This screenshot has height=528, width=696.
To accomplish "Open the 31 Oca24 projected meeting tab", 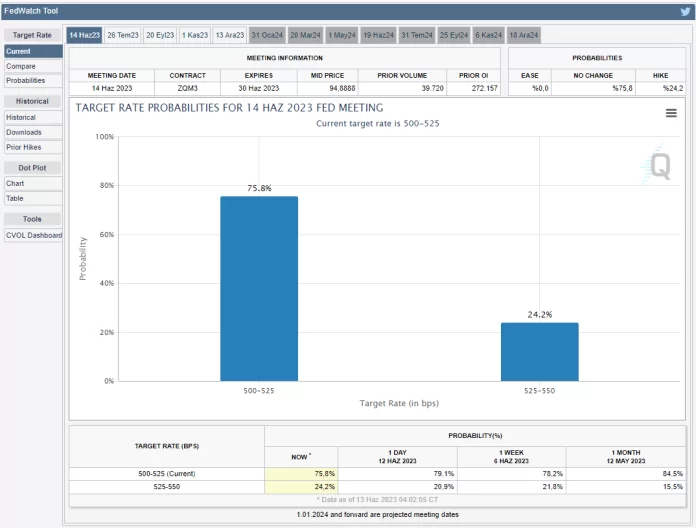I will coord(267,35).
